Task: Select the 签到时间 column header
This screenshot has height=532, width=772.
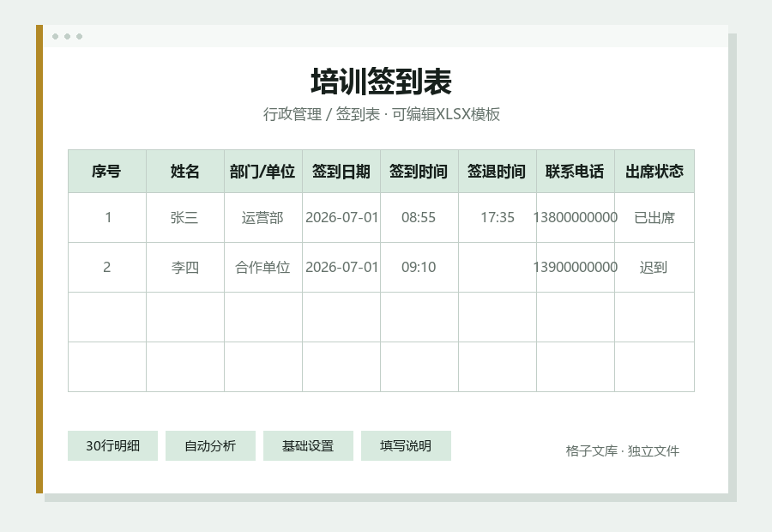Action: (x=419, y=172)
